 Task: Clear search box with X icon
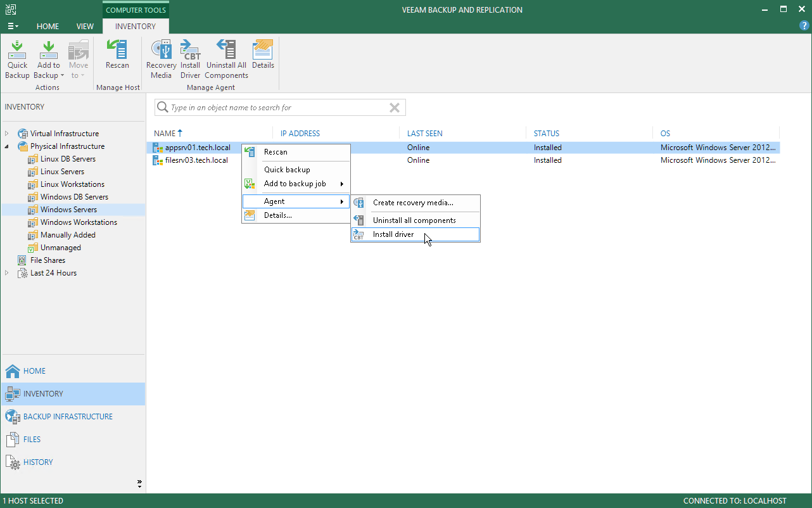(x=395, y=108)
